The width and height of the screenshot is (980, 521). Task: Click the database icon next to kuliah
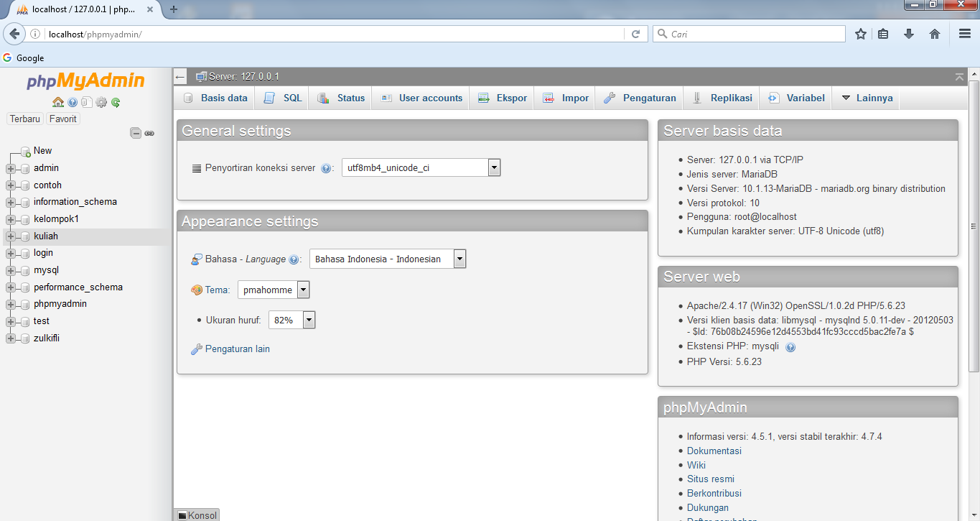click(x=25, y=236)
